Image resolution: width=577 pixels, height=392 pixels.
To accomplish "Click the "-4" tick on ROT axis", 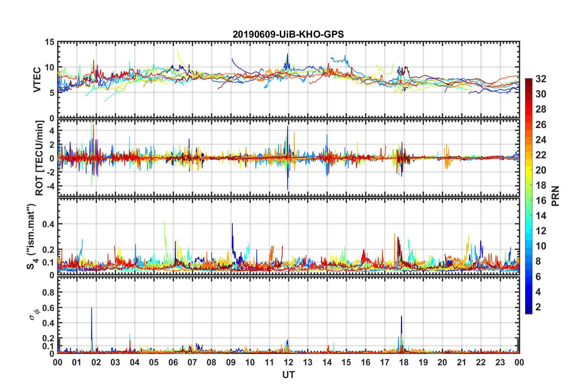I will (x=50, y=186).
